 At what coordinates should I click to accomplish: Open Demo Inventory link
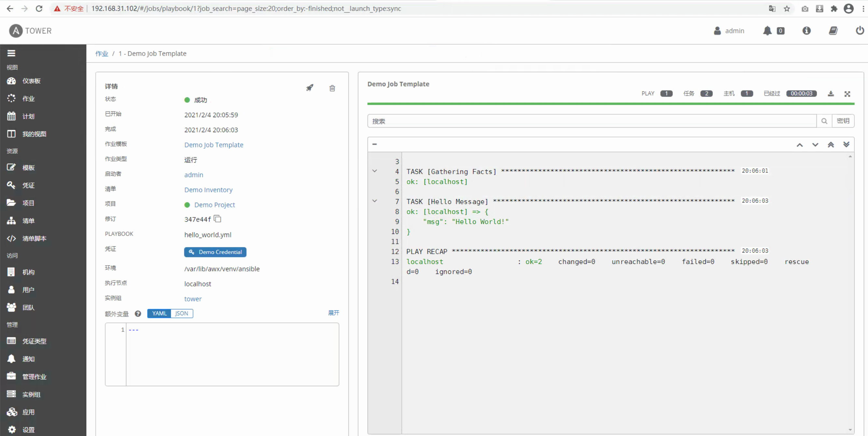tap(208, 190)
